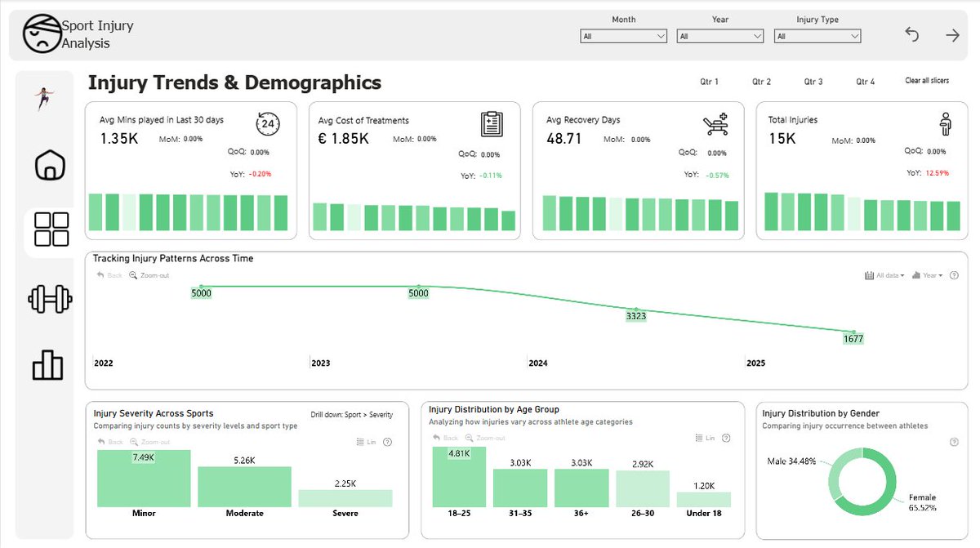The image size is (980, 548).
Task: Click the hospital bed recovery icon
Action: (715, 124)
